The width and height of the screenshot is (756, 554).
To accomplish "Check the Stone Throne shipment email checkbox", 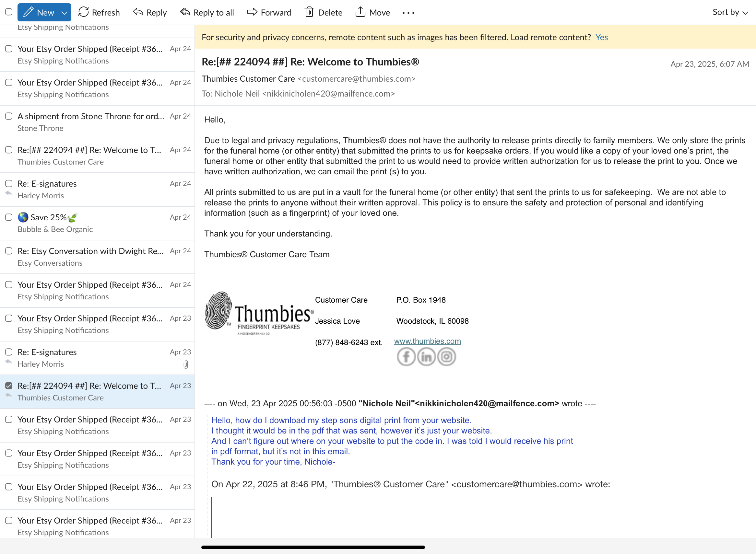I will click(9, 116).
